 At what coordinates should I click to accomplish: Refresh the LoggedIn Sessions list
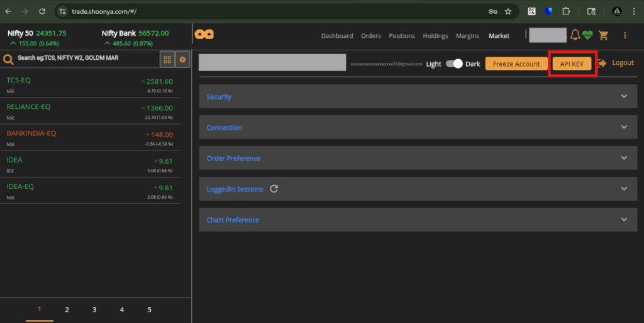tap(274, 188)
